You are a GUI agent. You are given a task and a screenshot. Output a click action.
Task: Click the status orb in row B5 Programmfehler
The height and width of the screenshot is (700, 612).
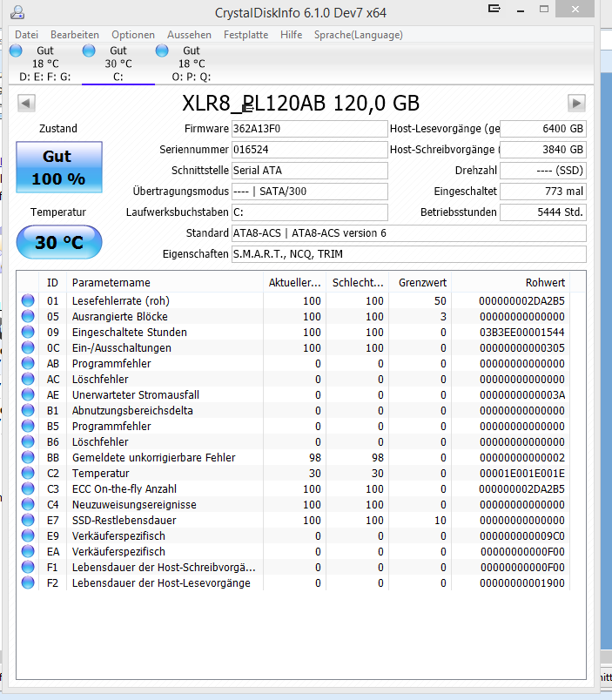[x=28, y=426]
